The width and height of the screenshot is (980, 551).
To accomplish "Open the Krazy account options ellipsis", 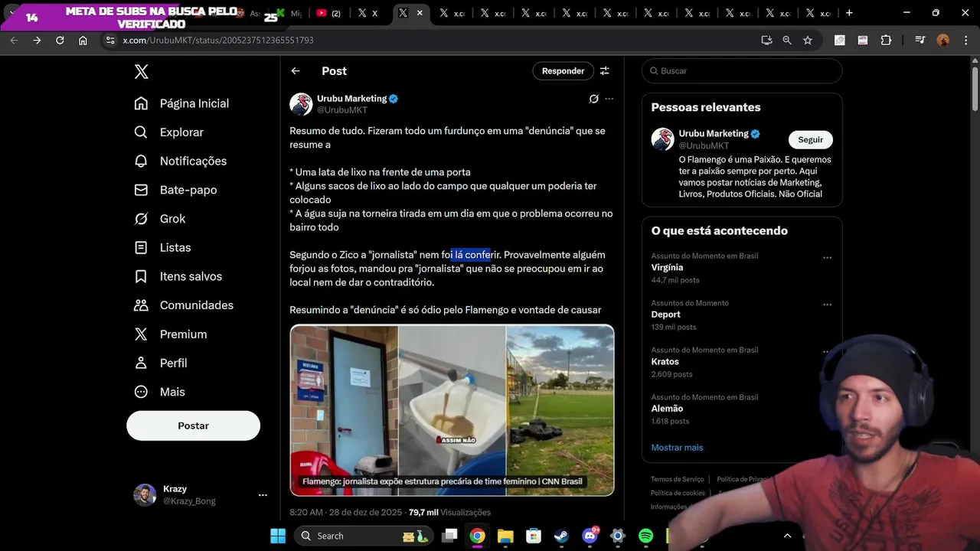I will pos(263,495).
